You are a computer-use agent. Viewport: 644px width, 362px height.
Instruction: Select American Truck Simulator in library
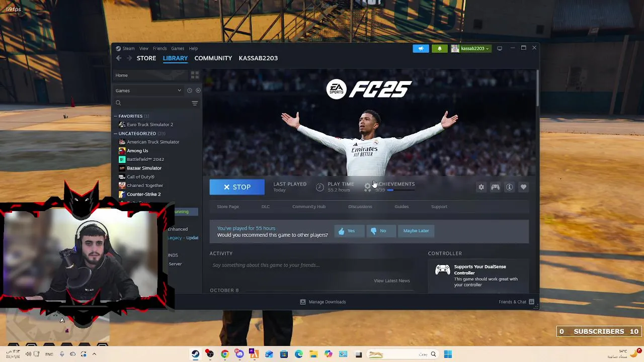pos(153,142)
